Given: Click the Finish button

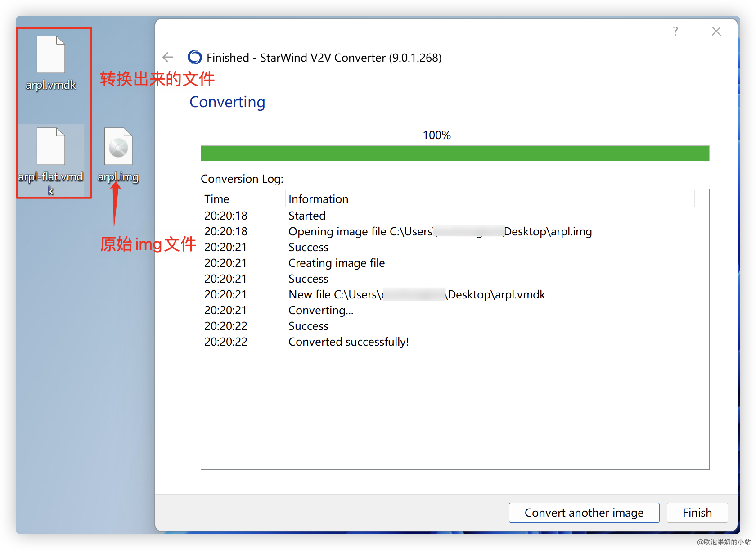Looking at the screenshot, I should (697, 513).
